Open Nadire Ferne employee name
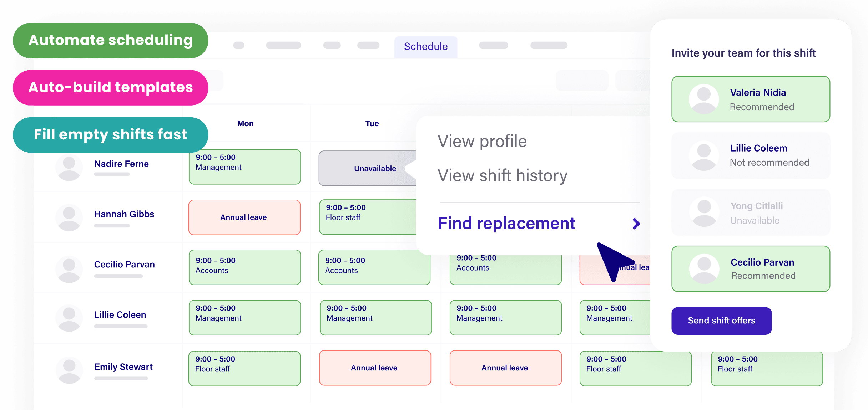This screenshot has width=868, height=410. tap(121, 164)
